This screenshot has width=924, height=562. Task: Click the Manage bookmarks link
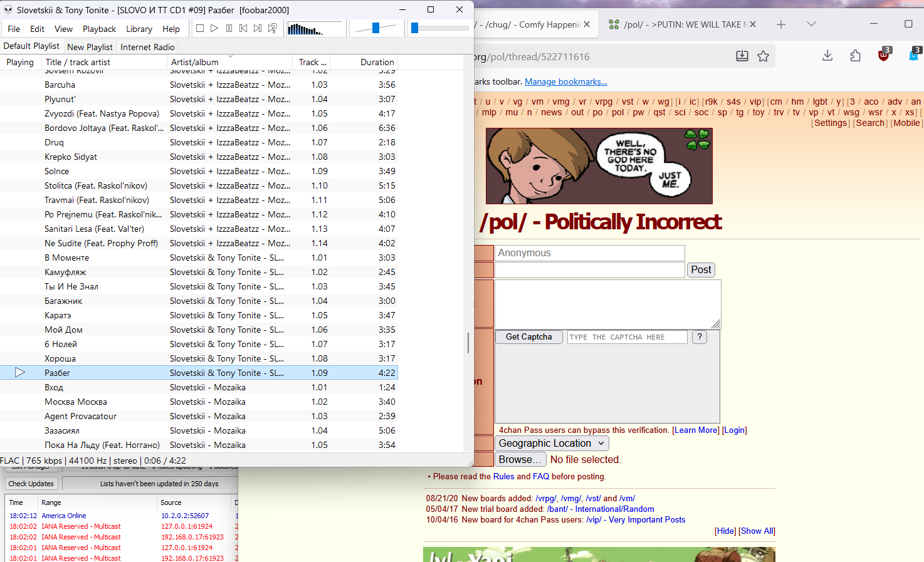tap(566, 81)
